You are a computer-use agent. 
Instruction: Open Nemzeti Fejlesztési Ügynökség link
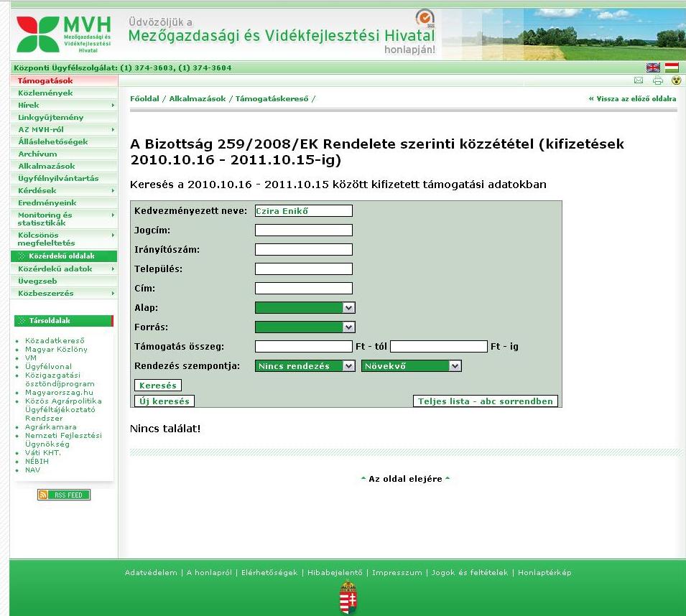(x=63, y=439)
